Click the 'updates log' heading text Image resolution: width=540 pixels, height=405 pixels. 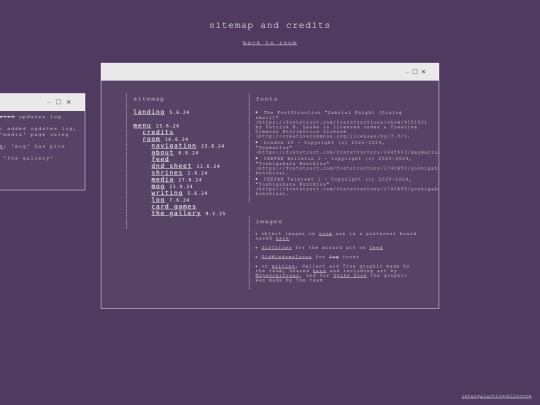[40, 117]
